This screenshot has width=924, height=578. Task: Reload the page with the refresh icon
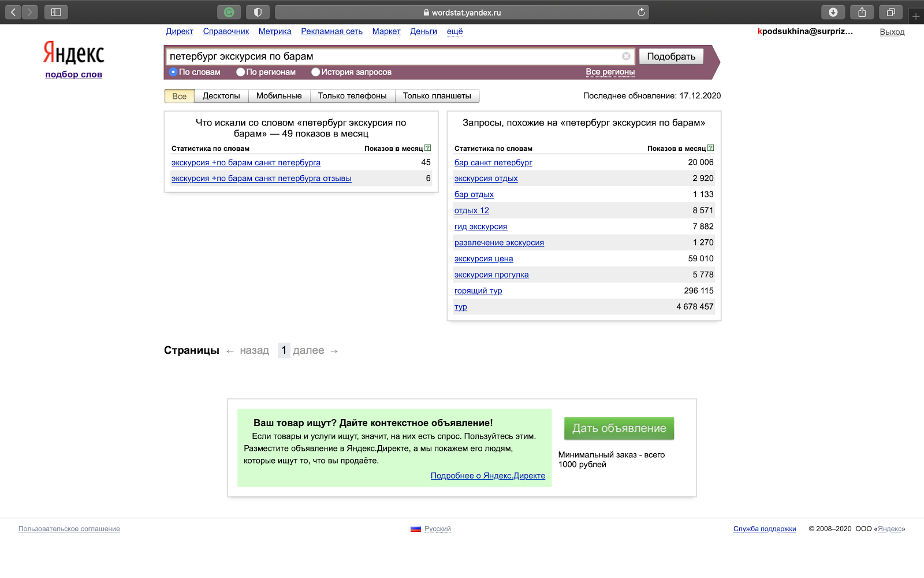click(x=641, y=12)
